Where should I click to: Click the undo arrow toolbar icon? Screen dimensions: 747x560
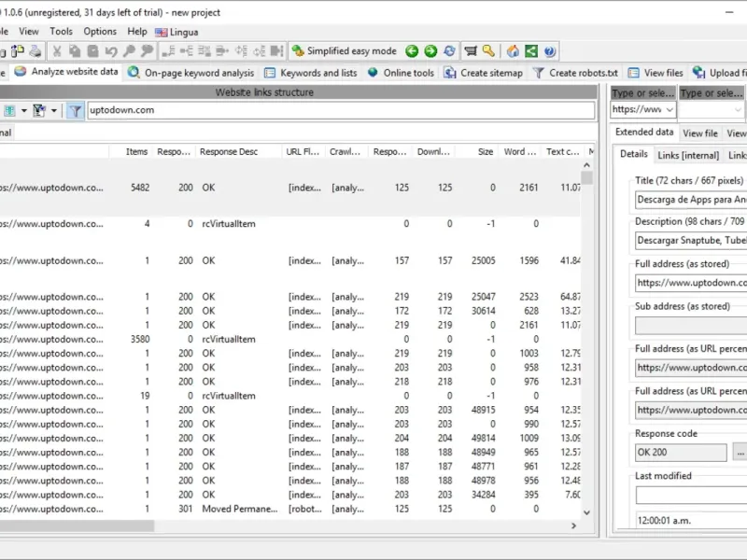(x=111, y=51)
